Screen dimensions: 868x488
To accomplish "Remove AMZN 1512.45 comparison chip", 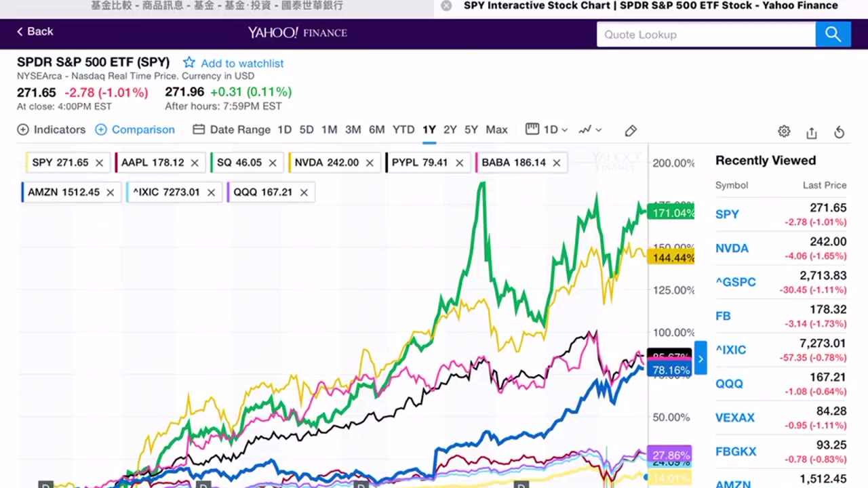I will point(110,192).
